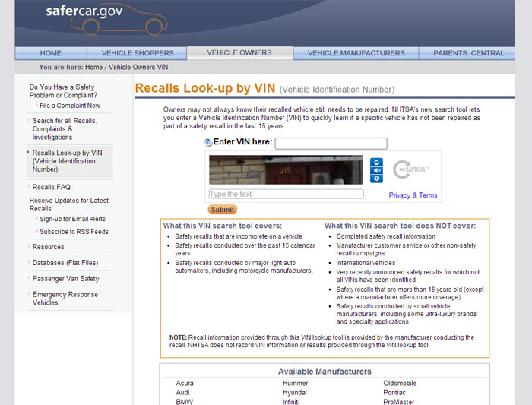Open Databases (Flat Files) link
This screenshot has height=405, width=532.
(65, 263)
